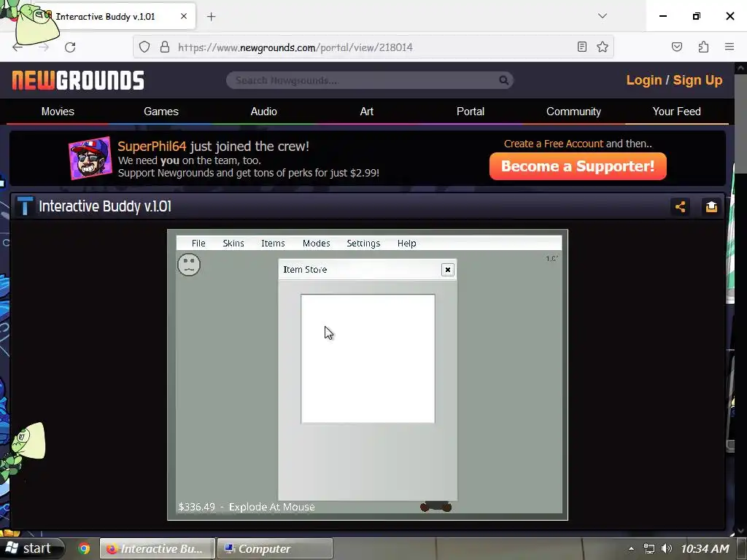Open the Audio section
The height and width of the screenshot is (560, 747).
click(x=264, y=112)
